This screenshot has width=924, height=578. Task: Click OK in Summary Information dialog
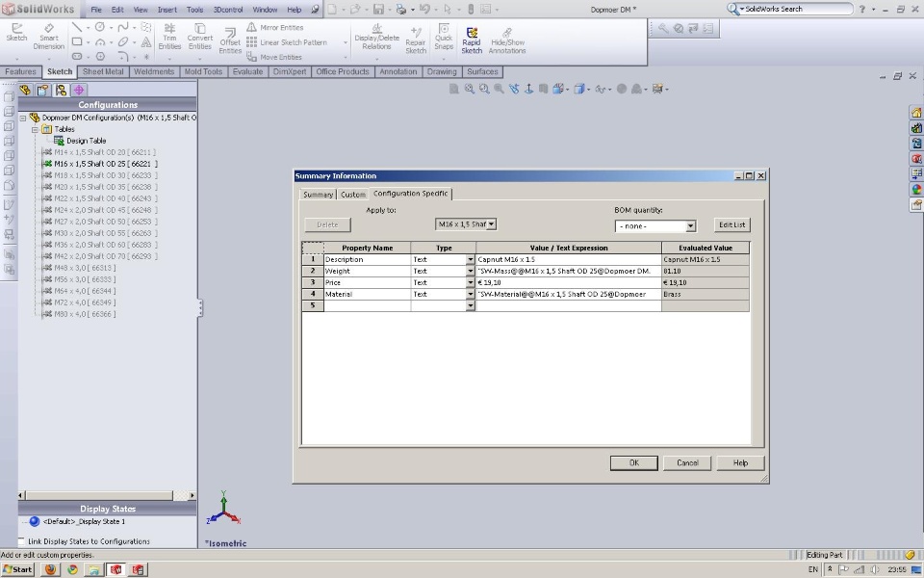[x=634, y=463]
